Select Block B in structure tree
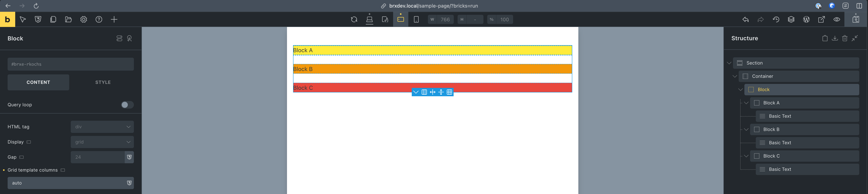 (805, 129)
